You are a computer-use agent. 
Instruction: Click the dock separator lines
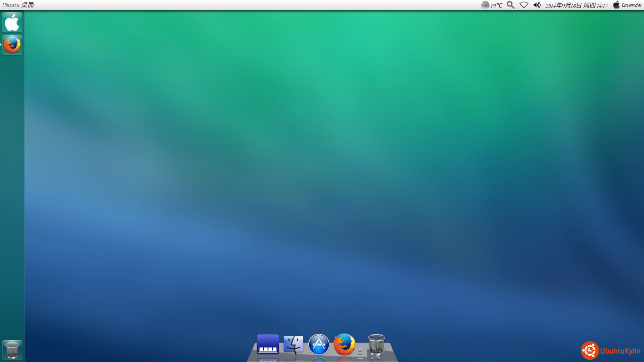[360, 352]
